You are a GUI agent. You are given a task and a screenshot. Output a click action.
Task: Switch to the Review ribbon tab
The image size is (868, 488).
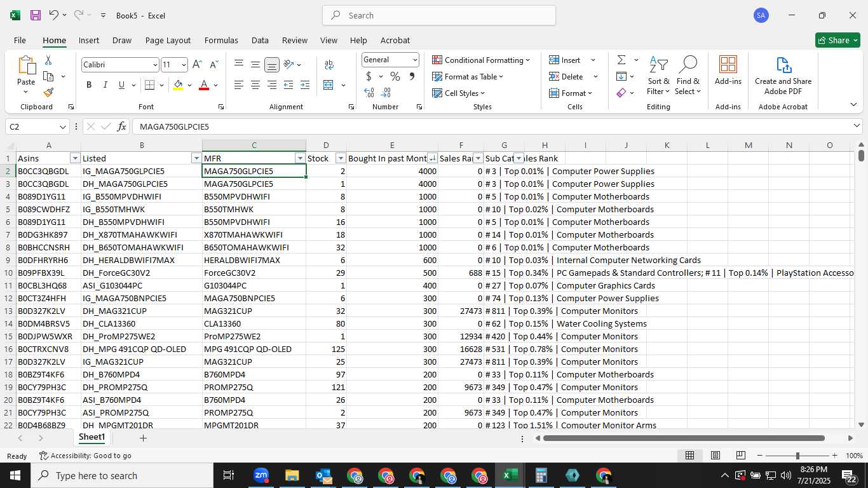tap(295, 40)
